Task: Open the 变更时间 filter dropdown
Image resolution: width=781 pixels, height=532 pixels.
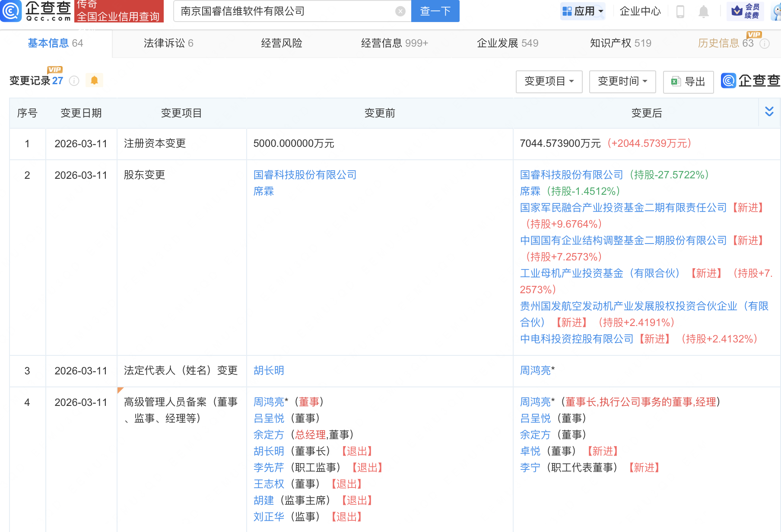Action: tap(622, 82)
